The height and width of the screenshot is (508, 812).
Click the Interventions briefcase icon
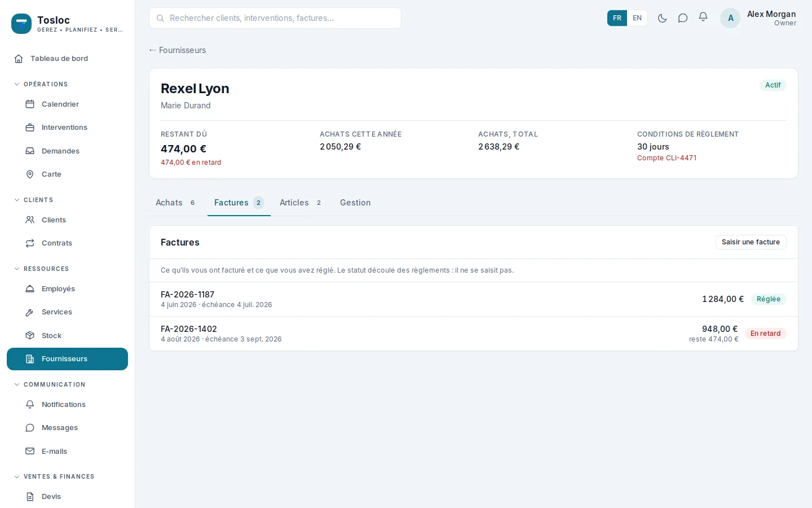[30, 128]
